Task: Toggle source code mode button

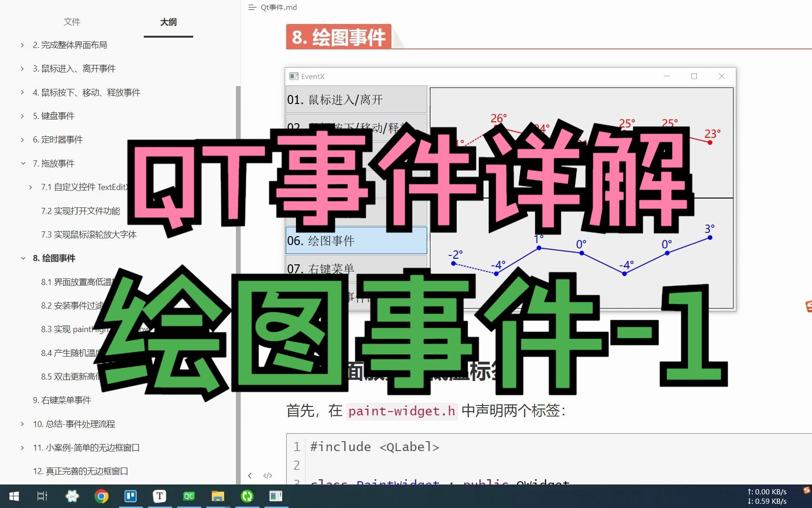Action: [x=268, y=476]
